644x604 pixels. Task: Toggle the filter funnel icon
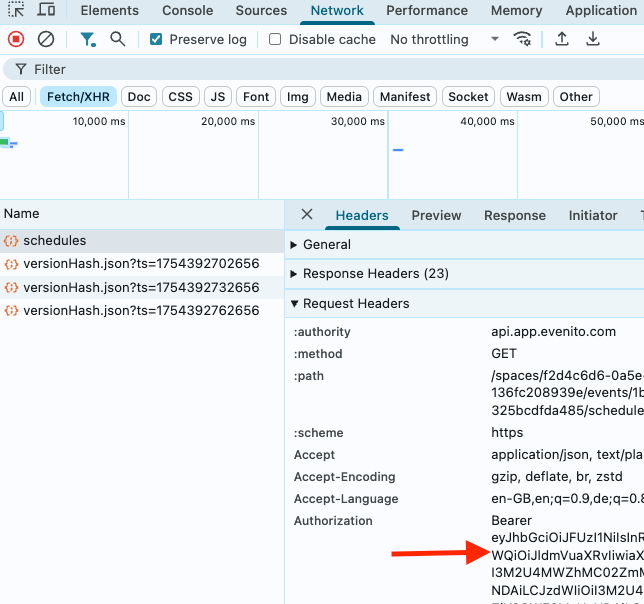tap(88, 39)
